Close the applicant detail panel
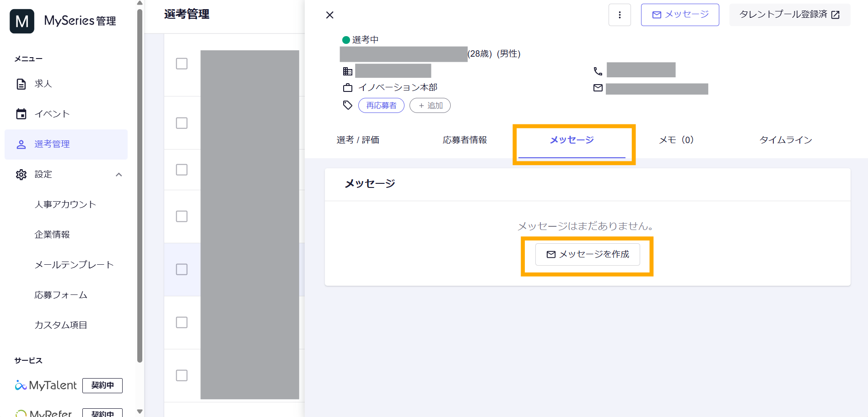The height and width of the screenshot is (417, 868). tap(329, 15)
